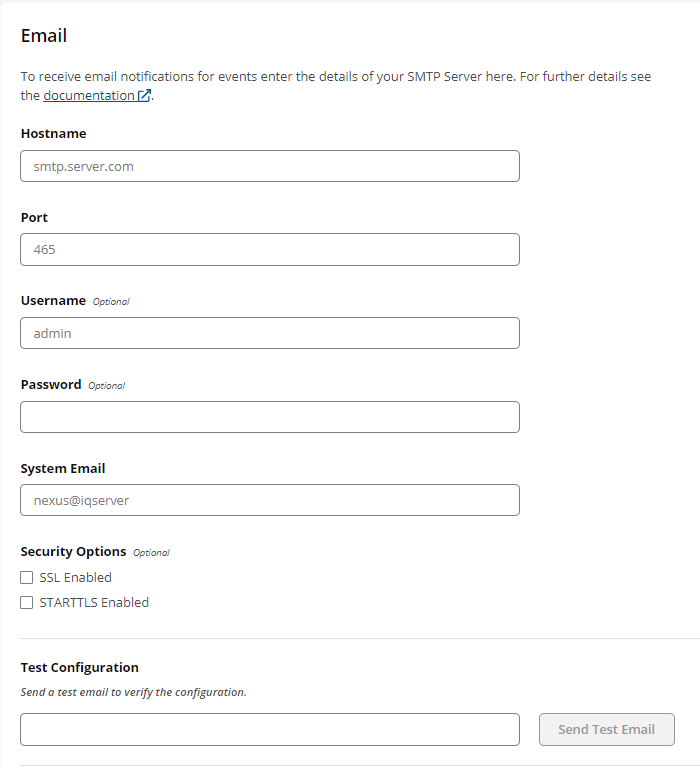Screen dimensions: 700x768
Task: Tick the SSL Enabled checkbox
Action: click(x=26, y=577)
